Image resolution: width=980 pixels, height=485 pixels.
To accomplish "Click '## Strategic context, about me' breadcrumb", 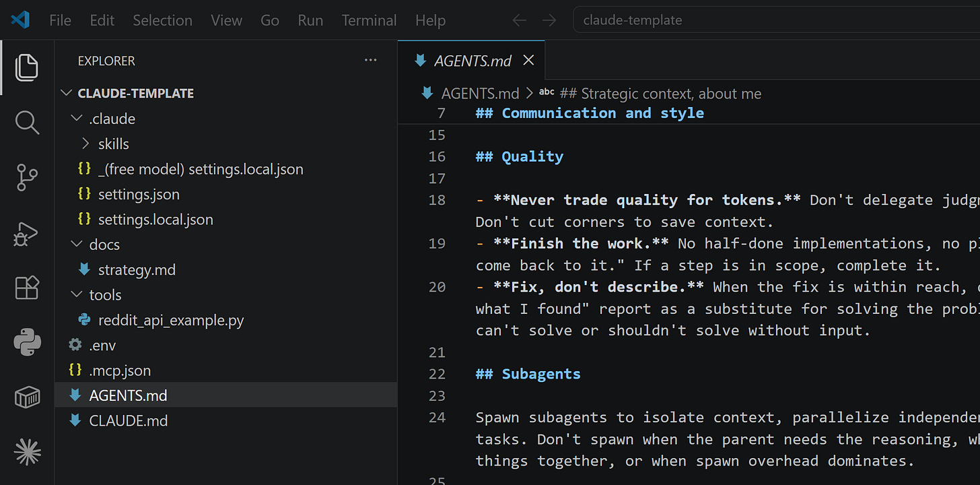I will coord(660,93).
